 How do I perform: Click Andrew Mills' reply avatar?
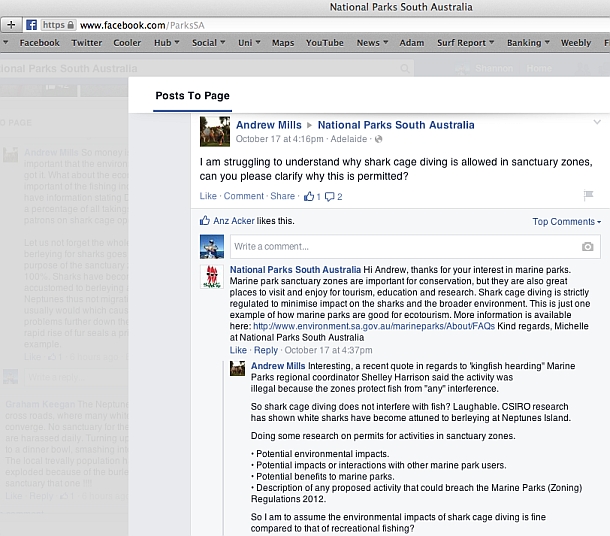point(237,368)
